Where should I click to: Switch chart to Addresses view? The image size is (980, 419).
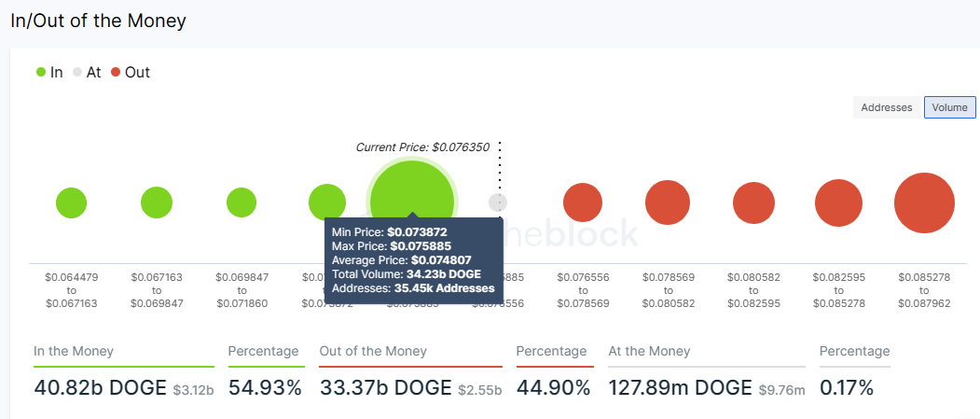pos(886,107)
